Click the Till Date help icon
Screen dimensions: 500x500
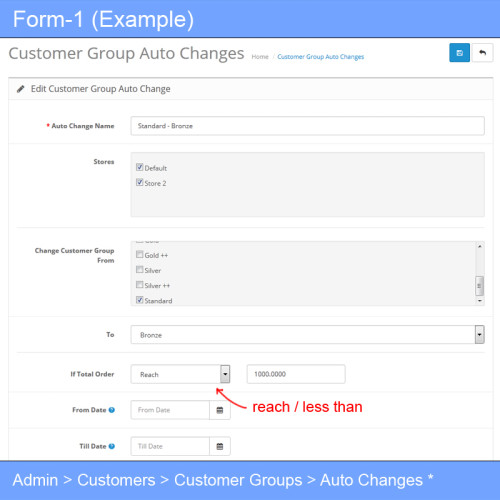point(112,446)
